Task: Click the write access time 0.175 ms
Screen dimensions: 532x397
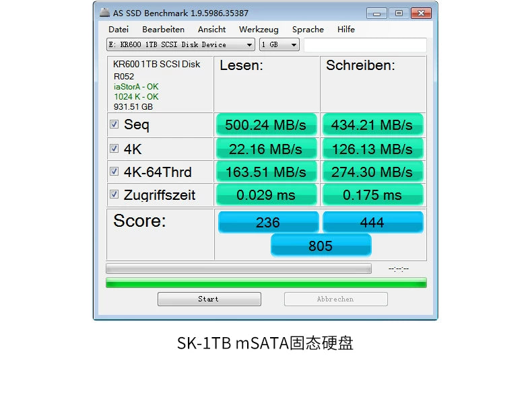Action: pos(372,195)
